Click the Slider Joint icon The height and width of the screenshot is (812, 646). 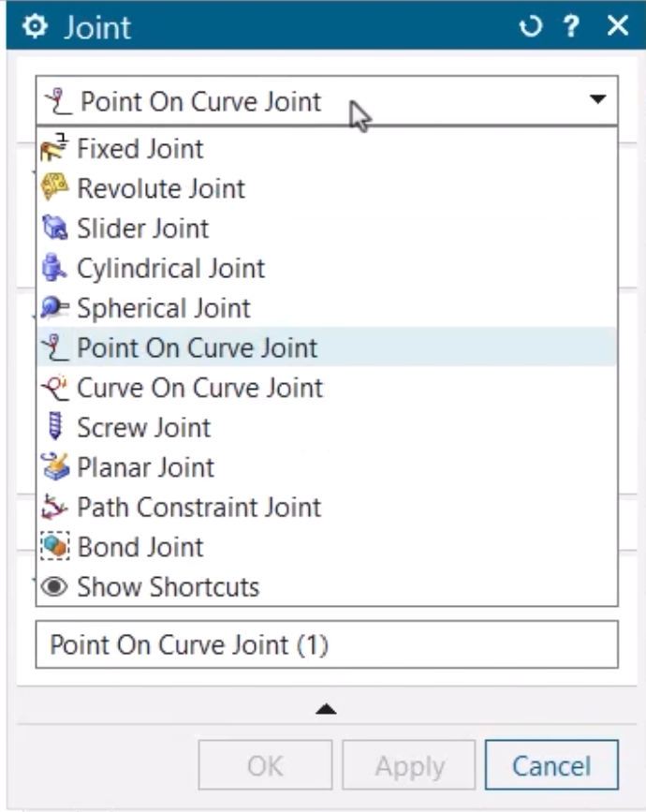pyautogui.click(x=56, y=229)
